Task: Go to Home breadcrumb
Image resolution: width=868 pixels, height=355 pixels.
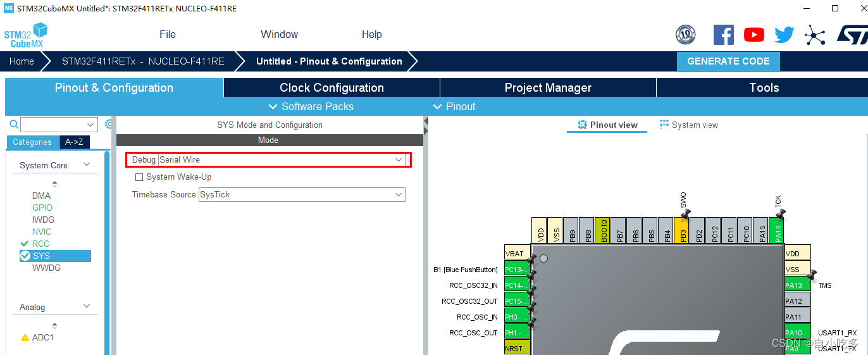Action: pyautogui.click(x=22, y=61)
